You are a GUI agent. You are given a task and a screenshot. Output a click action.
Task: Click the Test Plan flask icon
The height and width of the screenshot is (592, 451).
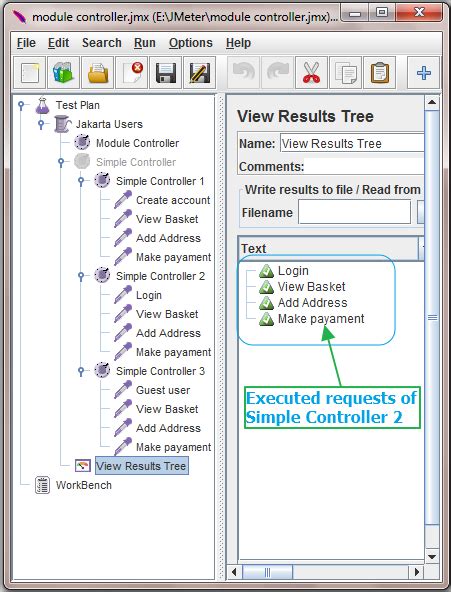[x=42, y=105]
